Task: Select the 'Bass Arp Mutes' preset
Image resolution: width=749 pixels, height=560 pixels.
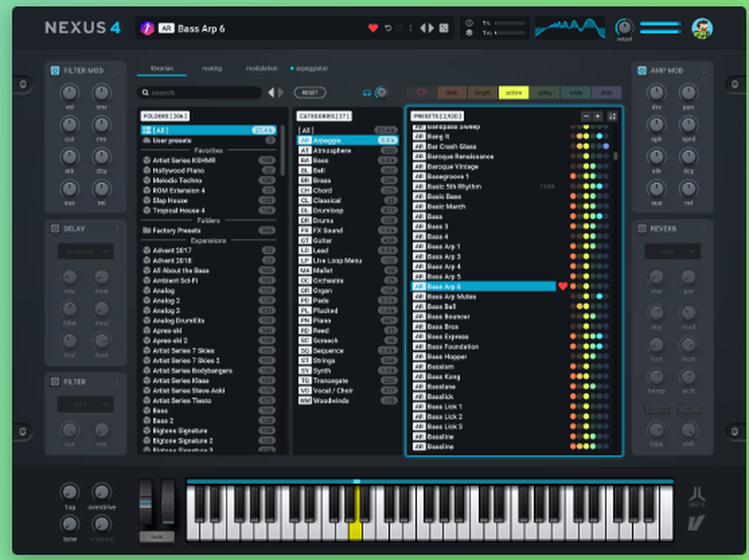Action: point(483,296)
